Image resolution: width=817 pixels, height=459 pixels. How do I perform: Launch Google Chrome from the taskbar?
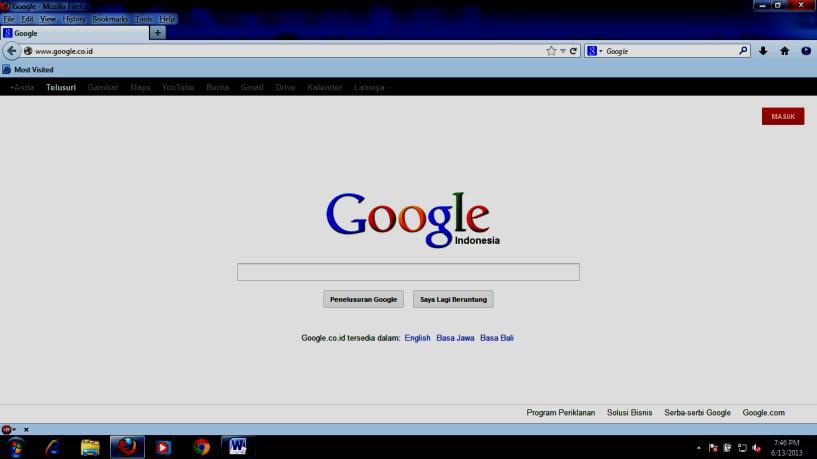pyautogui.click(x=202, y=447)
